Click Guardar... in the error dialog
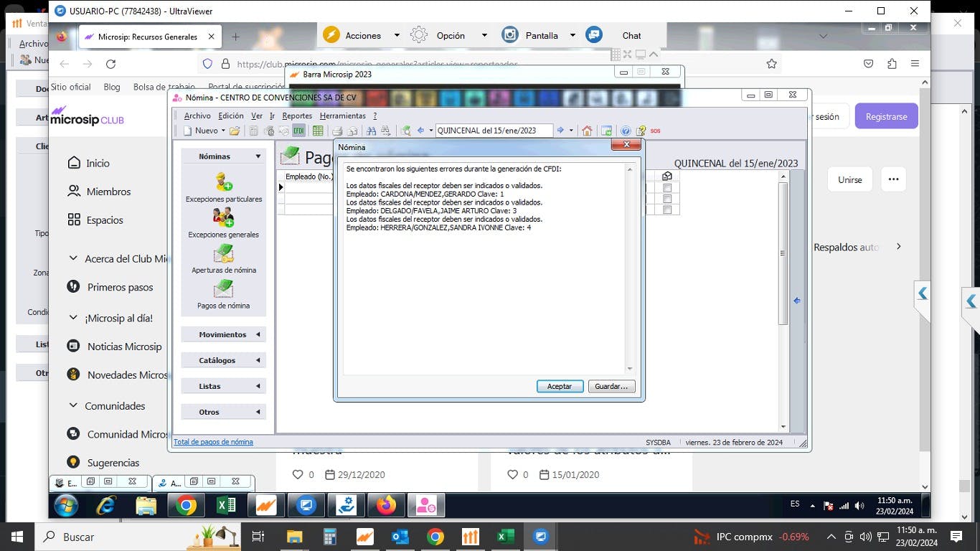Image resolution: width=980 pixels, height=551 pixels. 611,386
